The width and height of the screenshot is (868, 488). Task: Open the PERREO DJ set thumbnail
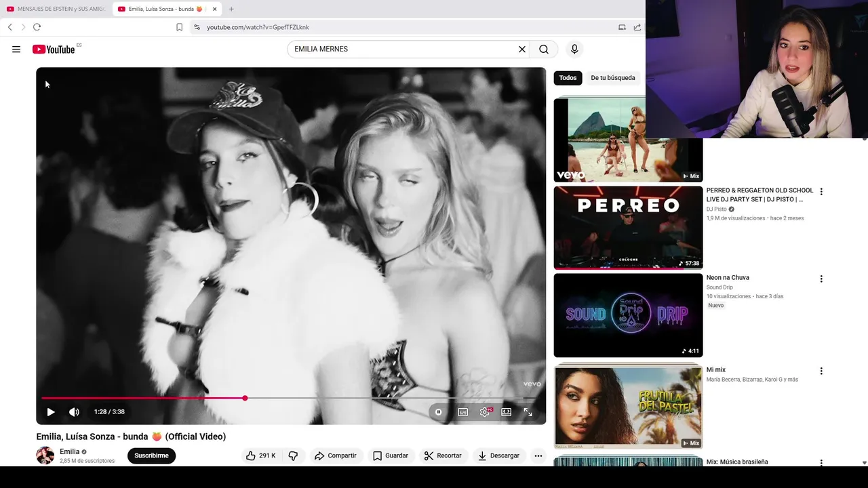tap(628, 228)
